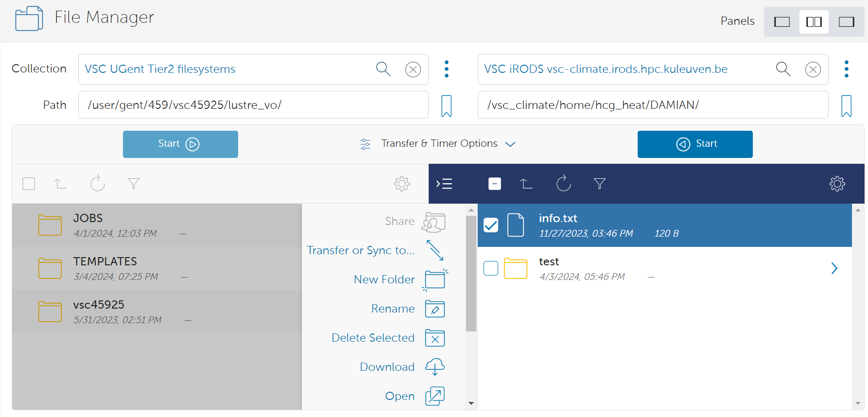868x417 pixels.
Task: Switch to single right panel layout
Action: [x=846, y=21]
